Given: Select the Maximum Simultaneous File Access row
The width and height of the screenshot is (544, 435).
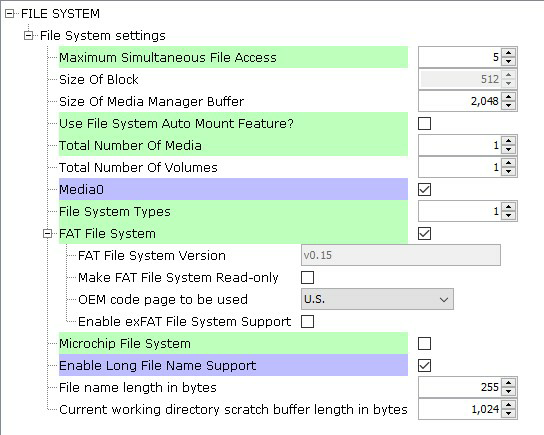Looking at the screenshot, I should click(233, 57).
